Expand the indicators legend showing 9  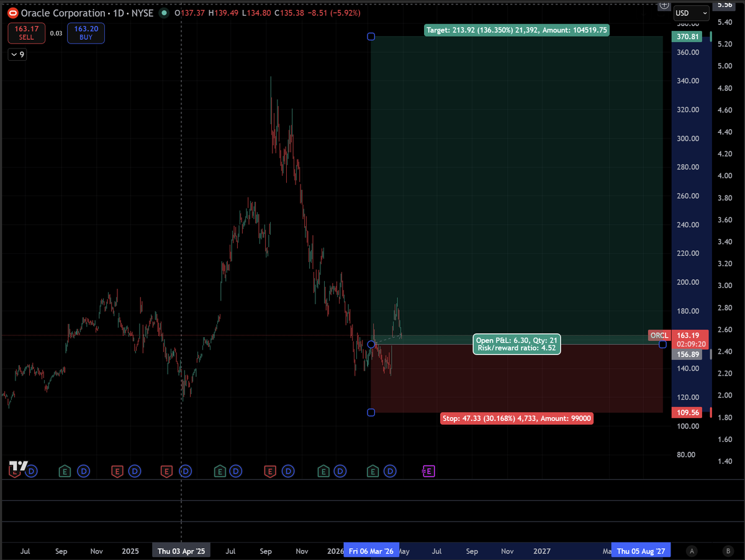tap(17, 55)
